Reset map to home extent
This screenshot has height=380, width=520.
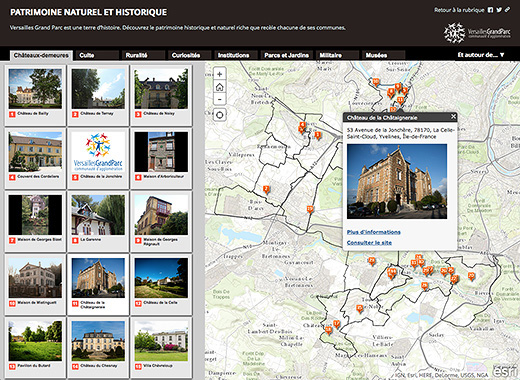(219, 87)
